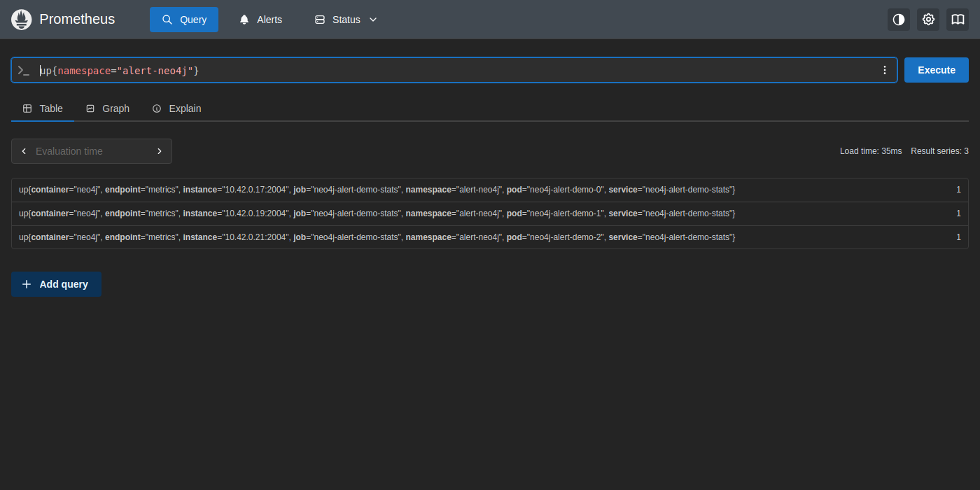
Task: Switch to the Graph tab
Action: pos(108,108)
